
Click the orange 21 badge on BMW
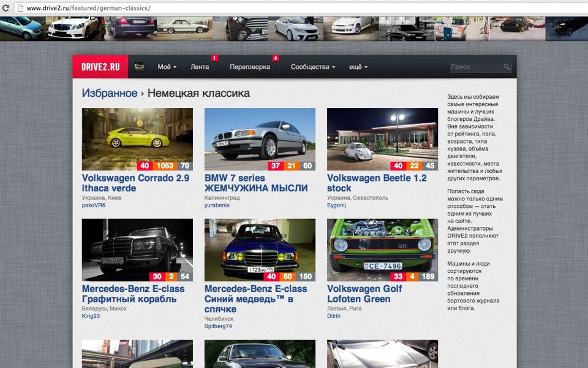(292, 166)
